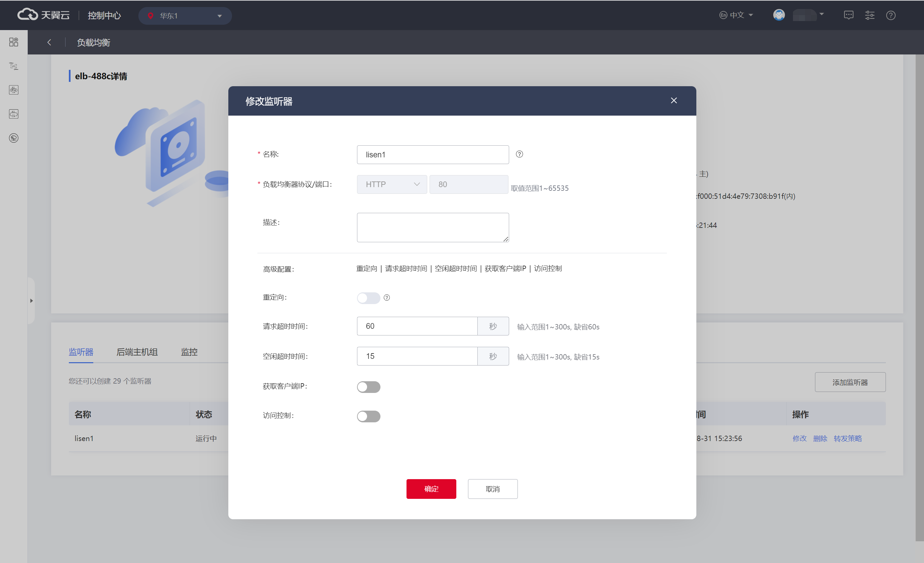The image size is (924, 563).
Task: Enable the 访问控制 switch
Action: click(x=368, y=416)
